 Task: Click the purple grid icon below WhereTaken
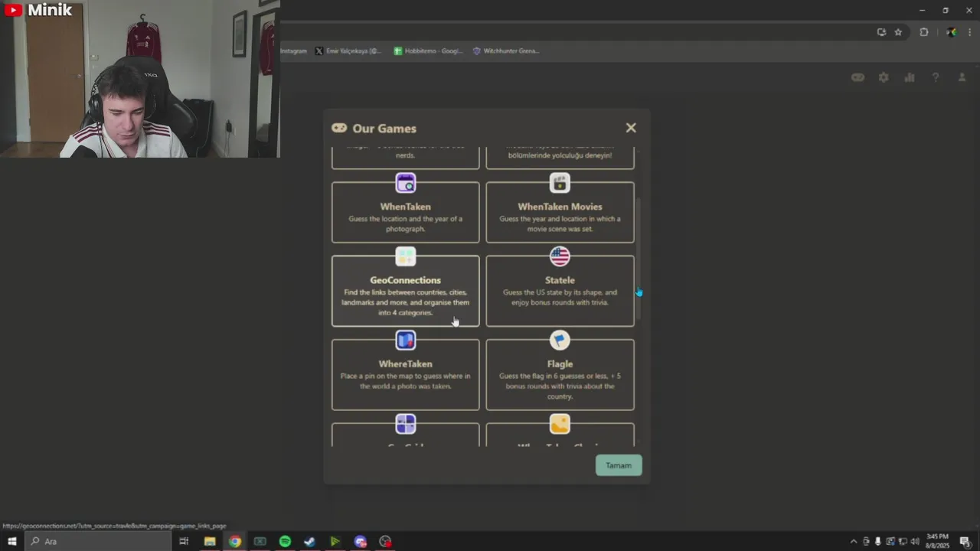406,423
